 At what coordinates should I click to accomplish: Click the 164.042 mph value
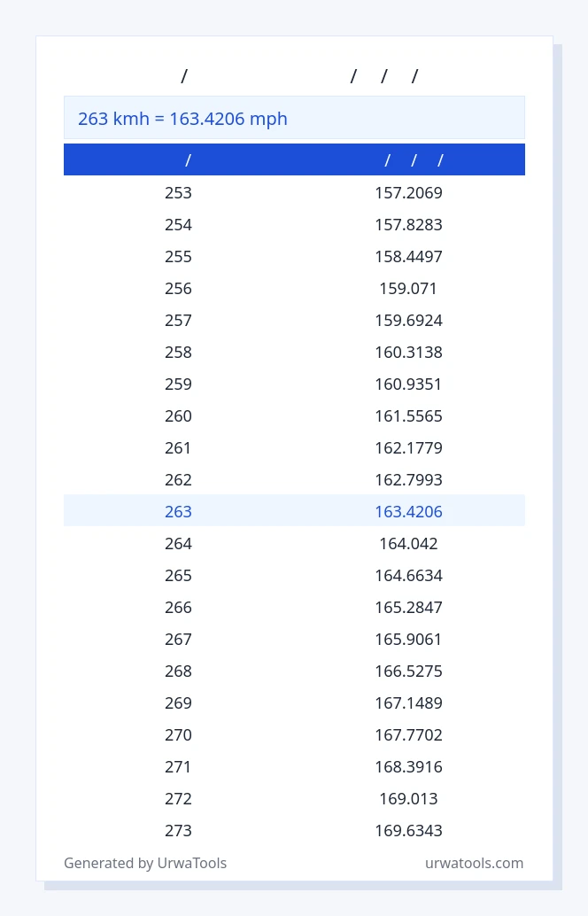[x=409, y=544]
